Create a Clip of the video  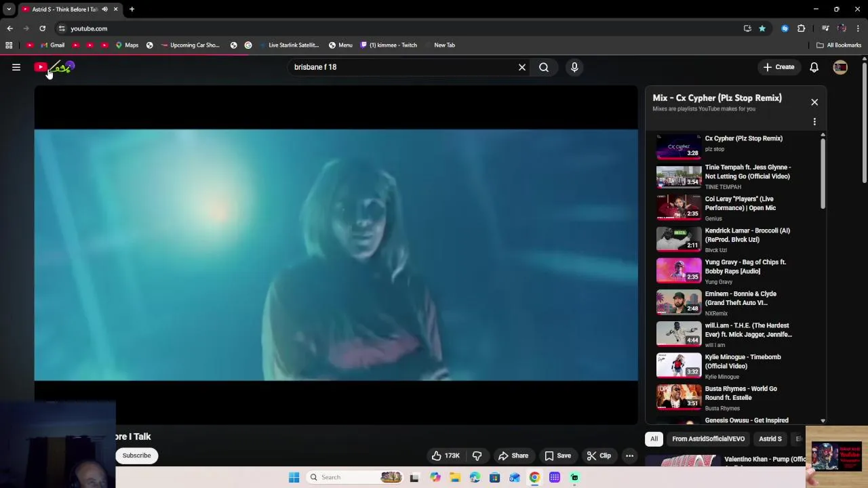pos(599,455)
